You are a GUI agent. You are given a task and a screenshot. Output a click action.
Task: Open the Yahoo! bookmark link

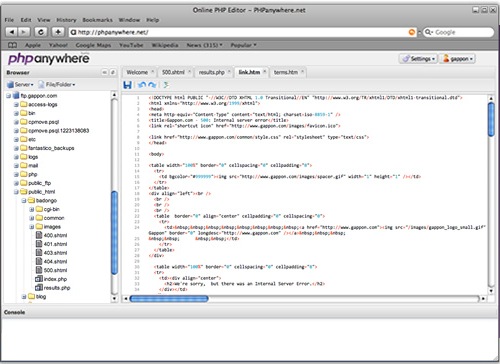click(58, 45)
